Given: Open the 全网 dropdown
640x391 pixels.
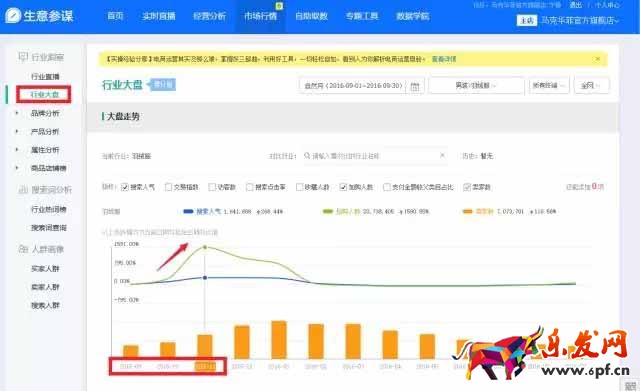Looking at the screenshot, I should coord(591,86).
